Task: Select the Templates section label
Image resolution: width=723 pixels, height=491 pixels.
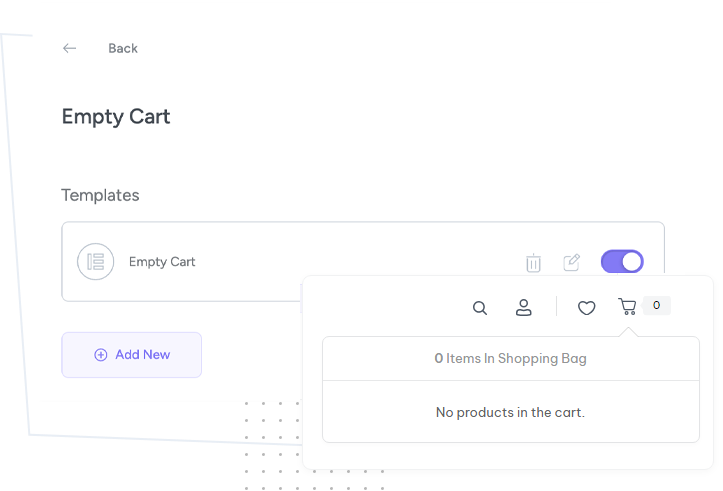Action: 100,195
